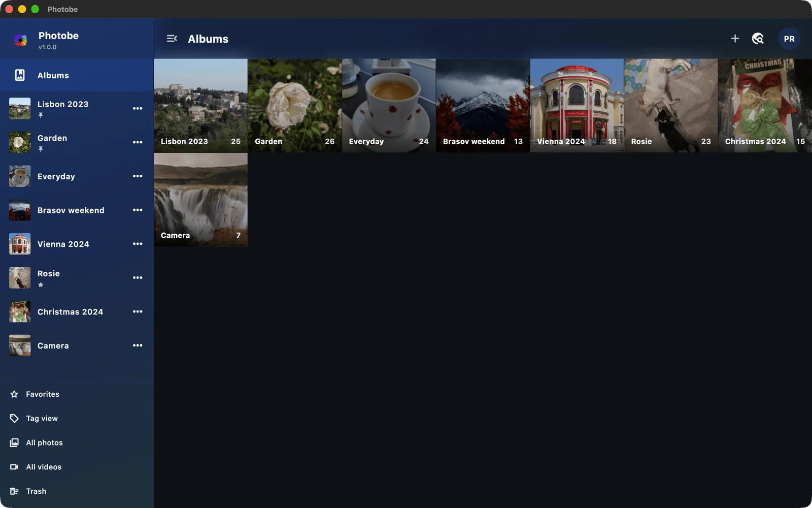Open more options for Brasov weekend
The width and height of the screenshot is (812, 508).
[x=138, y=210]
